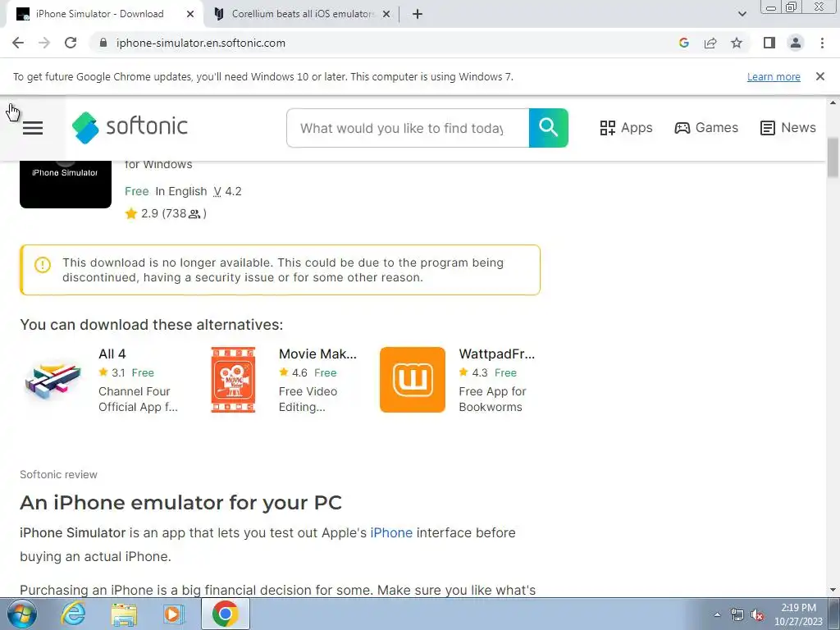Close the iPhone Simulator tab

(x=190, y=14)
